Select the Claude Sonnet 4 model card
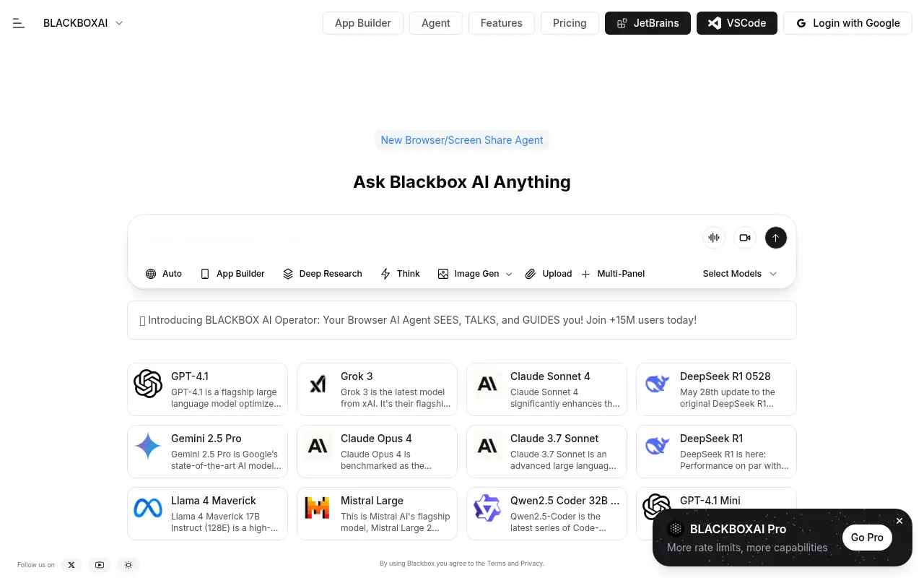The height and width of the screenshot is (578, 924). [x=546, y=389]
